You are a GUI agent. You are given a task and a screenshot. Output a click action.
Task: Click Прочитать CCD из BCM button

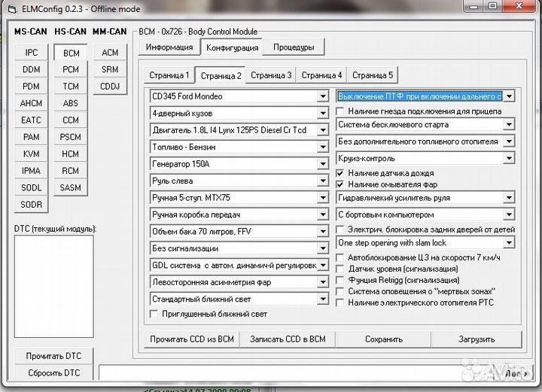click(x=191, y=339)
